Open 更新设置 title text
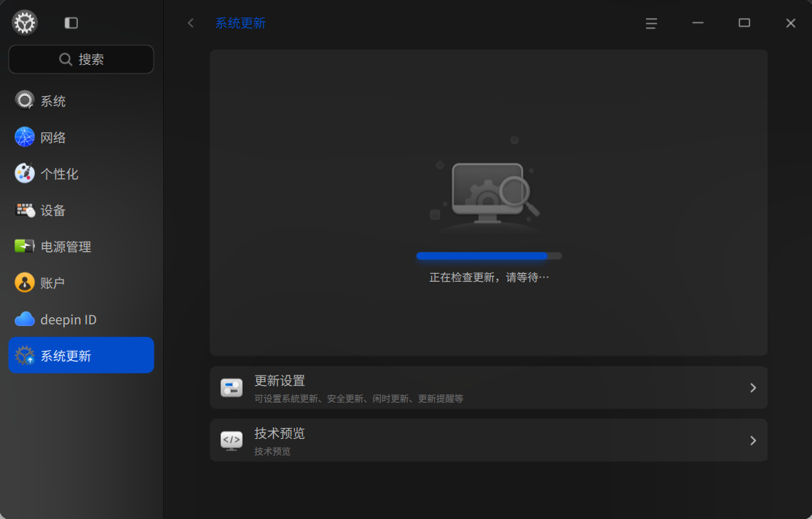Image resolution: width=812 pixels, height=519 pixels. click(280, 381)
